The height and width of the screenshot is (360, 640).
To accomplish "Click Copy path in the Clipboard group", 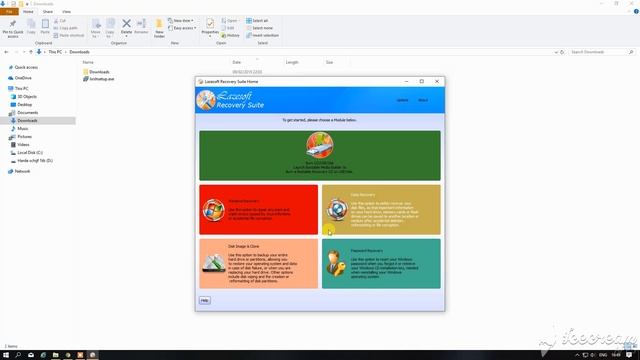I will coord(65,28).
